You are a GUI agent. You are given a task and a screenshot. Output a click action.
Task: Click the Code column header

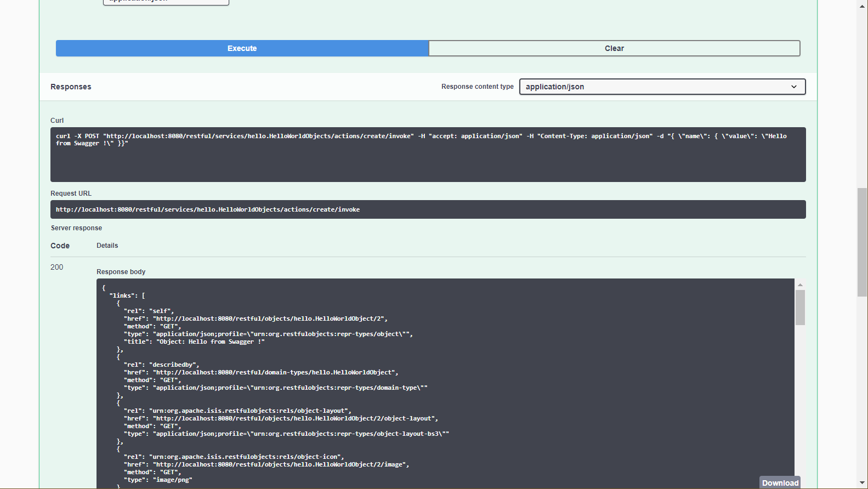tap(60, 246)
